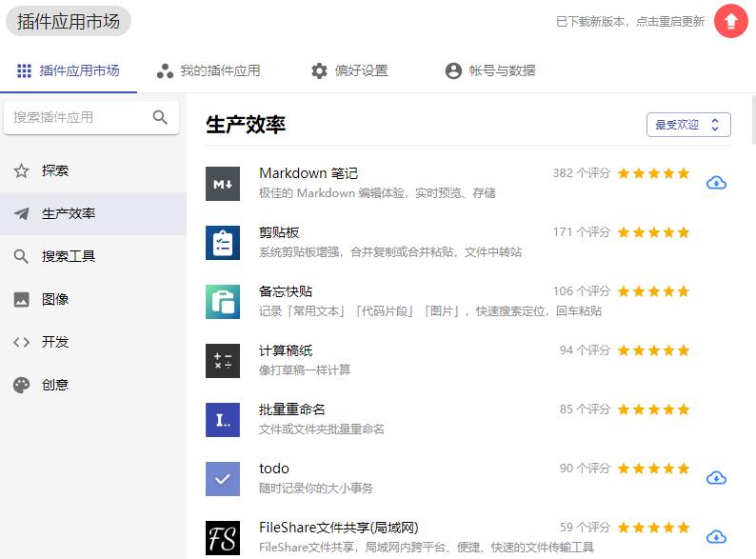The width and height of the screenshot is (756, 559).
Task: Download the todo plugin via cloud icon
Action: click(x=716, y=478)
